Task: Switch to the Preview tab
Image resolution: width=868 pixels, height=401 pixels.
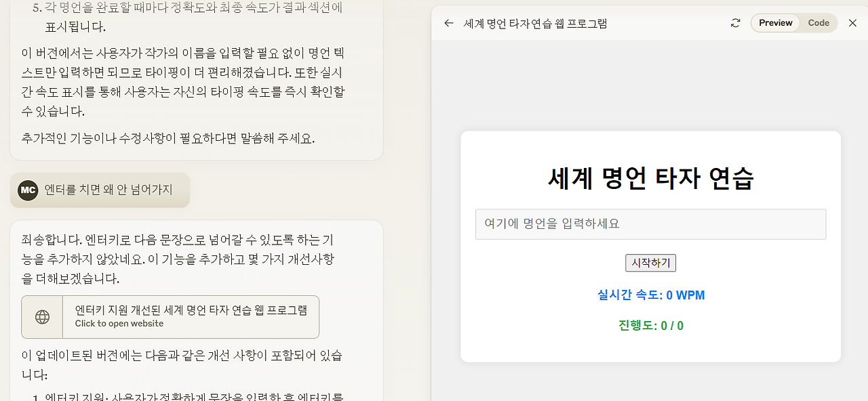Action: [x=776, y=23]
